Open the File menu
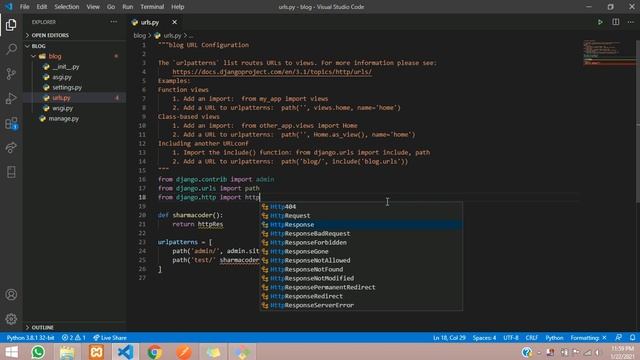This screenshot has height=360, width=640. [24, 7]
